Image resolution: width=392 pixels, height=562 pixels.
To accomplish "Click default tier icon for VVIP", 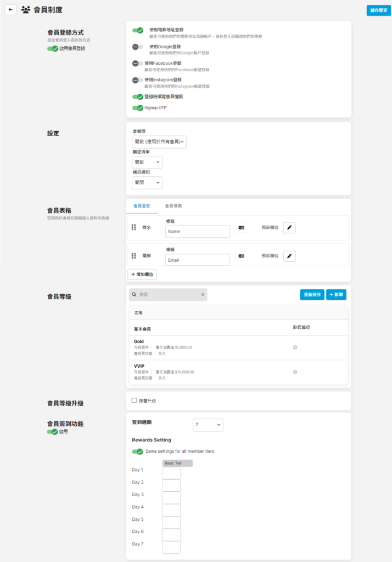I will click(x=295, y=372).
